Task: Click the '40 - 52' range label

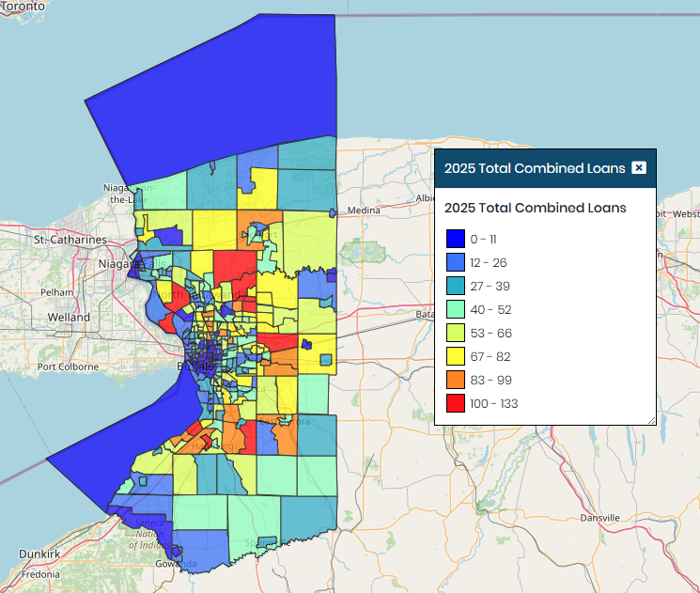Action: [x=490, y=310]
